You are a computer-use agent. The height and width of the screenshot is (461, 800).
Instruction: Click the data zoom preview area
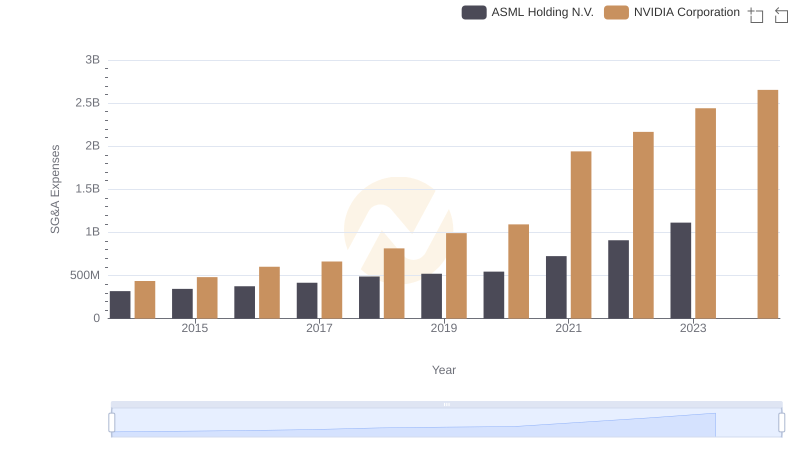[x=446, y=423]
